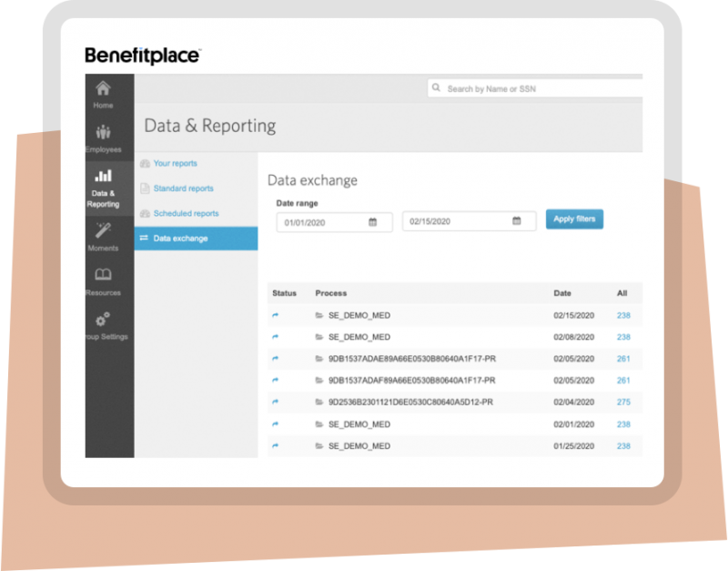This screenshot has height=571, width=728.
Task: Open Moments via the magic wand icon
Action: tap(103, 230)
